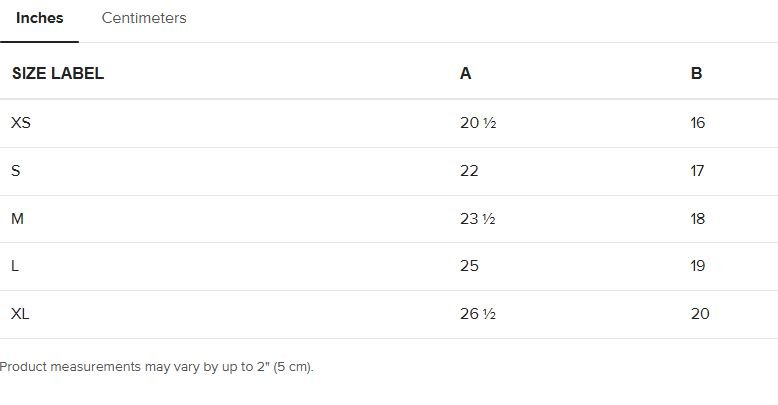Screen dimensions: 778x405
Task: Click the 20 ½ value in XS row
Action: coord(478,123)
